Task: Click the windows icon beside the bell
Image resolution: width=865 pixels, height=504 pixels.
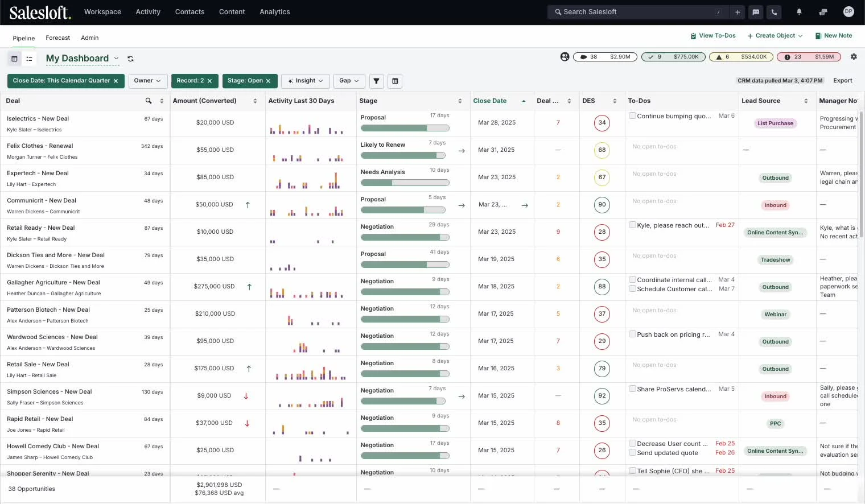Action: click(x=823, y=12)
